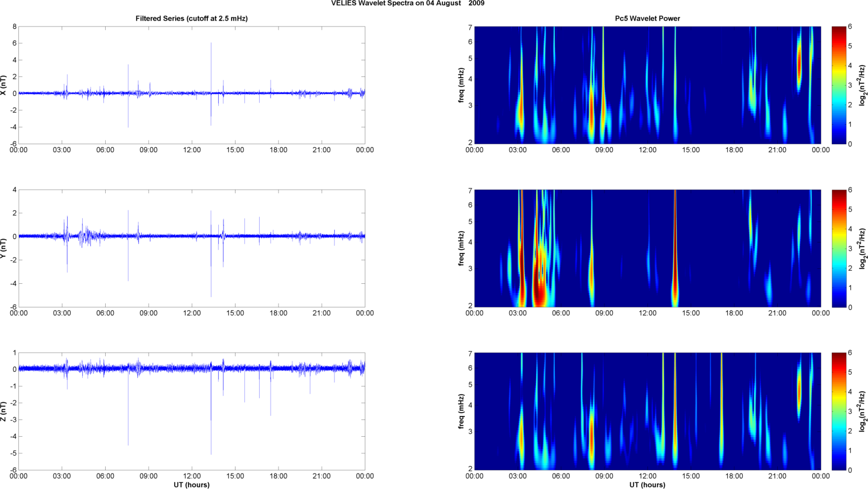Click the "freq (mHz)" label of the X spectrogram
868x489 pixels.
click(461, 85)
